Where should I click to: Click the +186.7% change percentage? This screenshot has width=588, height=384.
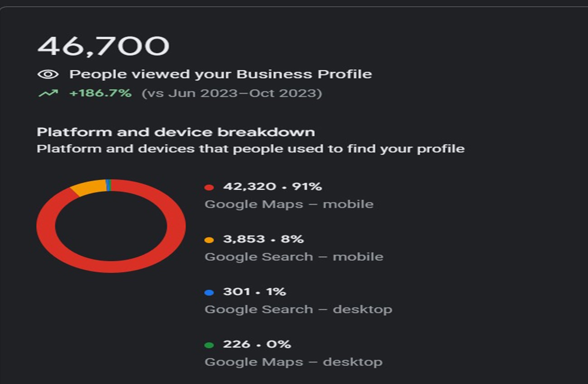100,93
